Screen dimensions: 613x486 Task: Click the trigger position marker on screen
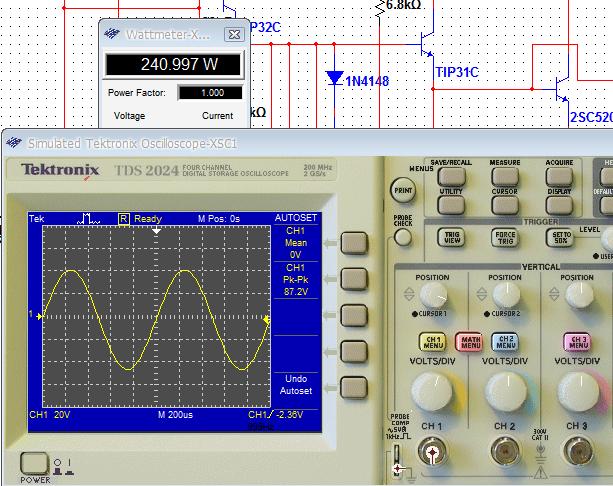156,231
